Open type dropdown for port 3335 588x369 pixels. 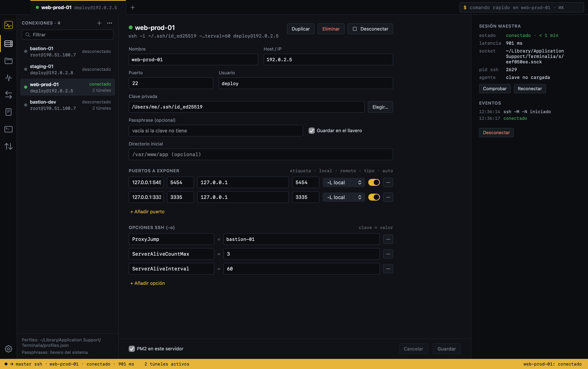[x=344, y=197]
